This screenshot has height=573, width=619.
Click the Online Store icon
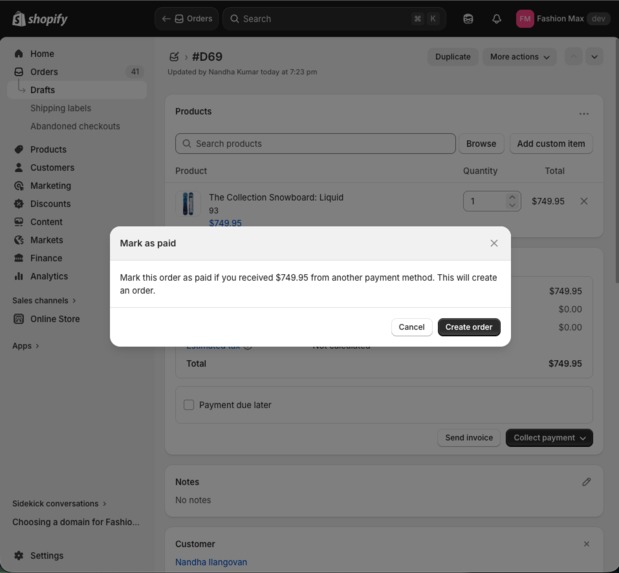[19, 319]
